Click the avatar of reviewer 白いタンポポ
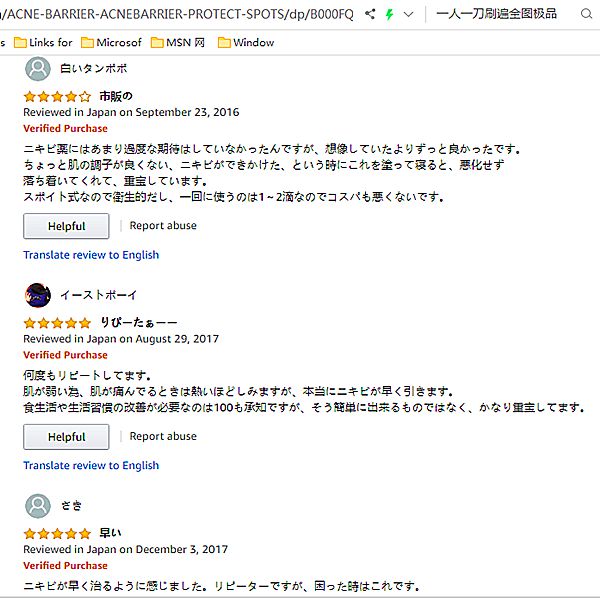This screenshot has height=600, width=600. (x=38, y=69)
